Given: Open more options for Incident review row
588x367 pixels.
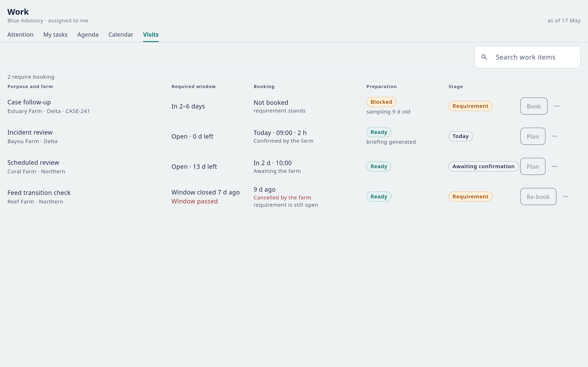Looking at the screenshot, I should [555, 136].
